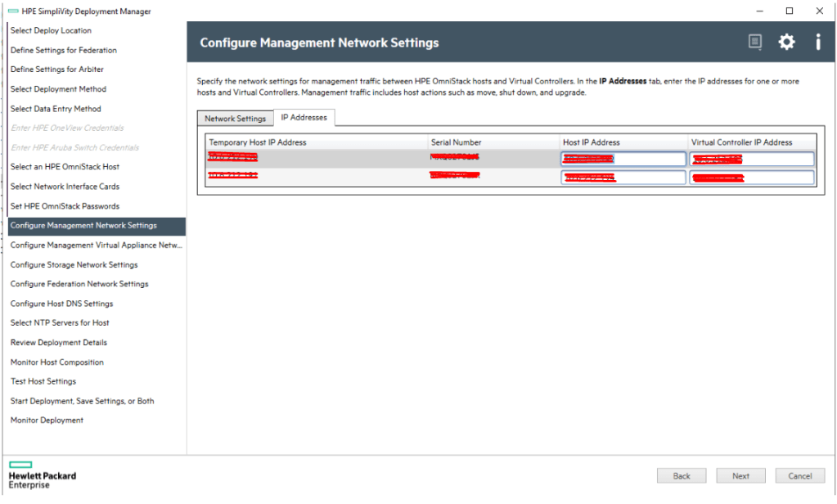Sort by Serial Number column header
Screen dimensions: 837x504
point(456,142)
